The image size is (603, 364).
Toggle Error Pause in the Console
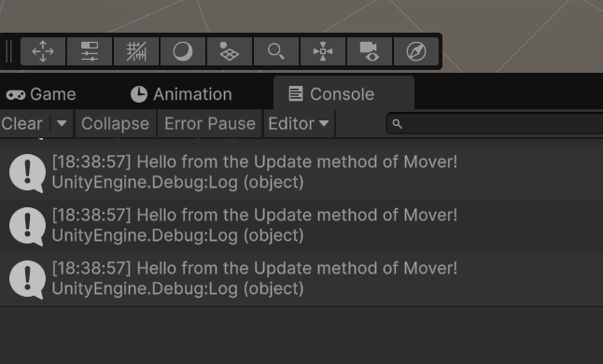[x=210, y=124]
